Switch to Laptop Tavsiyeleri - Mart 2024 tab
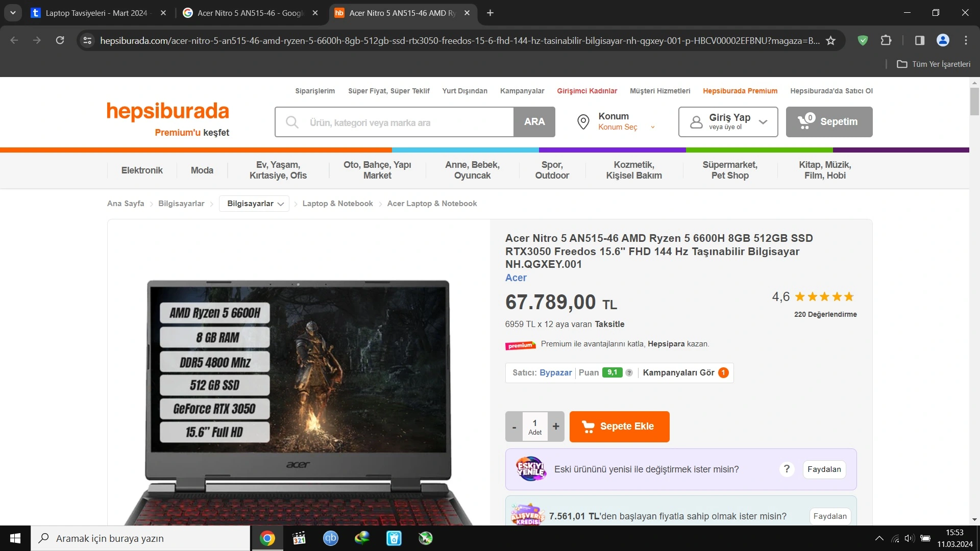 97,13
